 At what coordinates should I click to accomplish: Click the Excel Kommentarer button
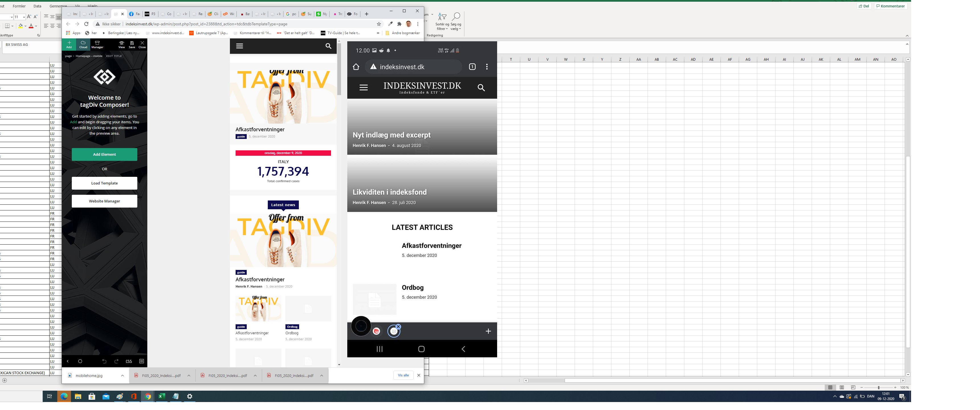pos(890,6)
